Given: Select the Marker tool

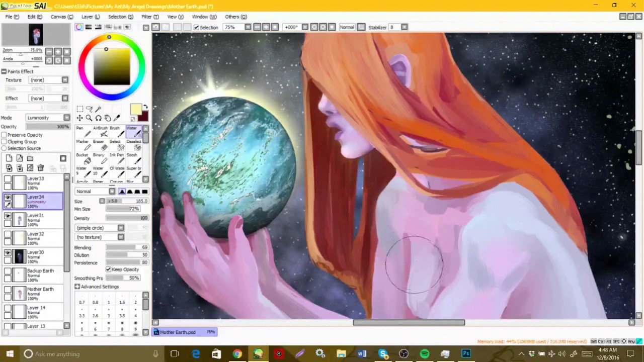Looking at the screenshot, I should 83,145.
